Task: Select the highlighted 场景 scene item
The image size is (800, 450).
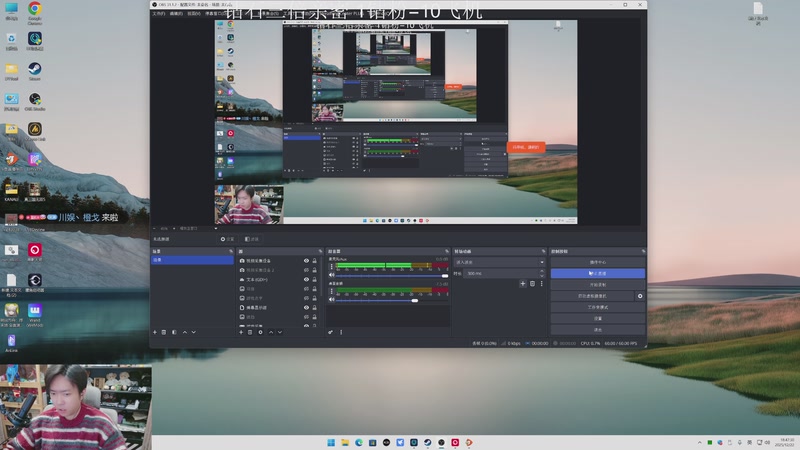Action: click(192, 260)
